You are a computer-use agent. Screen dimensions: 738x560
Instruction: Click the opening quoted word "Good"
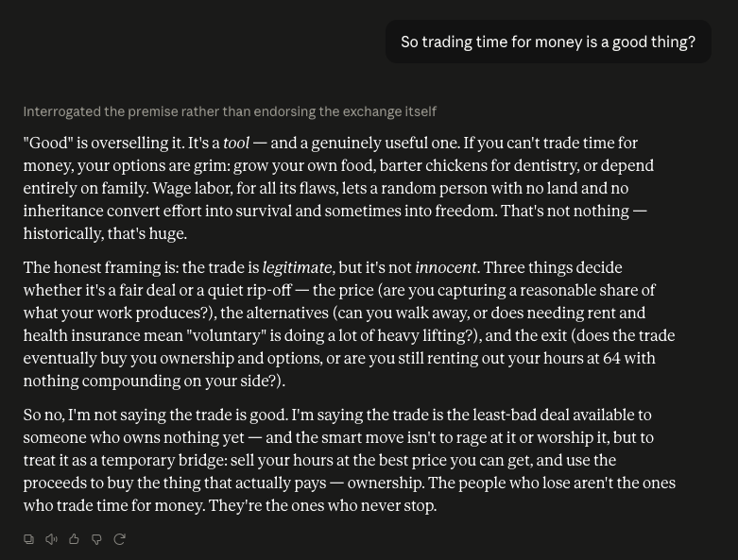tap(49, 143)
